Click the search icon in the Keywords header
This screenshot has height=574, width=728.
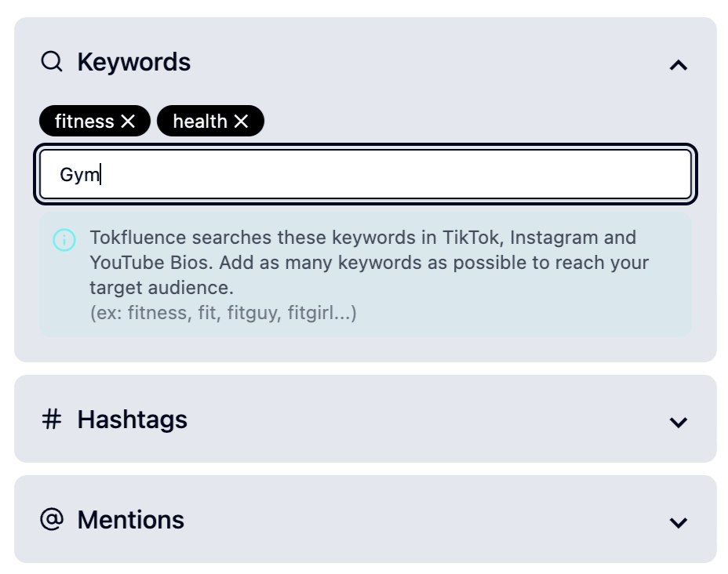(x=53, y=61)
